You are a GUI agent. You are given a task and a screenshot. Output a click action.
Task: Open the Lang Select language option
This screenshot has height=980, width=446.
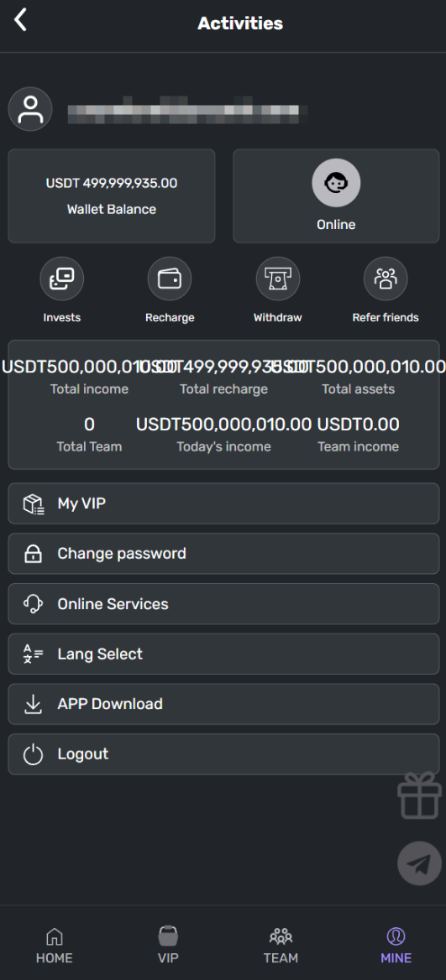[223, 654]
